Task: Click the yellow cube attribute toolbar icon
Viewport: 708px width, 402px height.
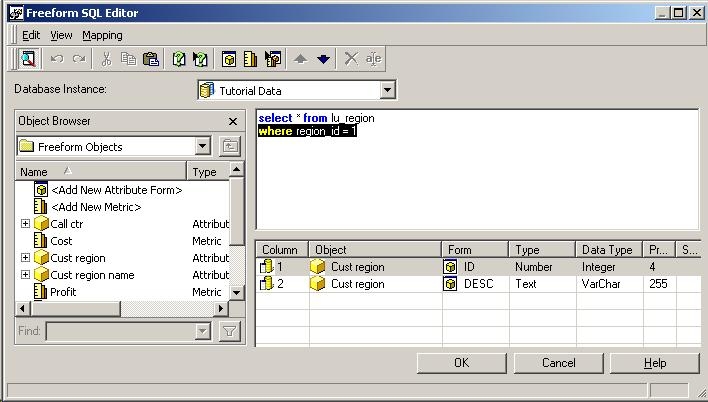Action: (229, 59)
